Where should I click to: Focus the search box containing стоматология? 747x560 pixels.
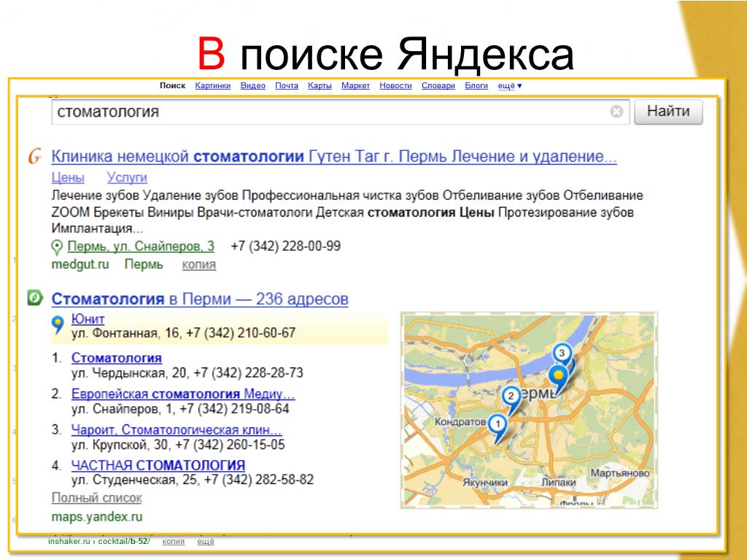[x=341, y=112]
